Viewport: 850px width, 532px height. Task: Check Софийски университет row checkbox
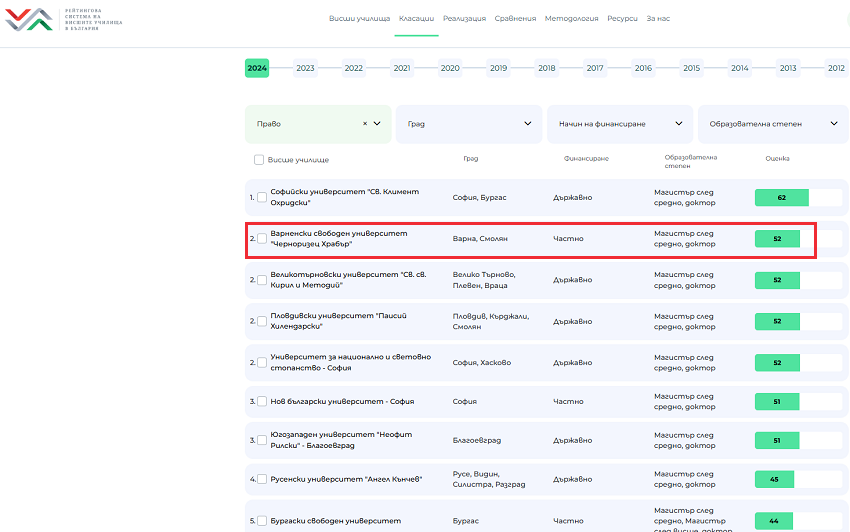pyautogui.click(x=262, y=197)
